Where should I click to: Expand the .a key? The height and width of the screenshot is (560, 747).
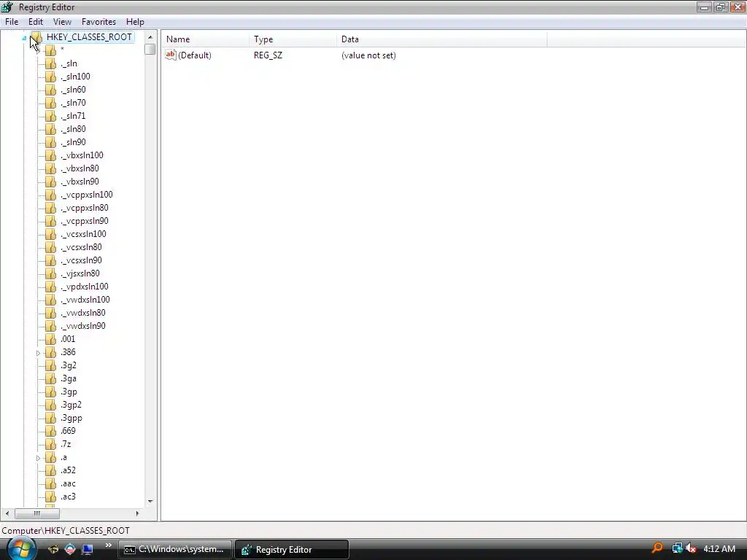click(x=38, y=458)
